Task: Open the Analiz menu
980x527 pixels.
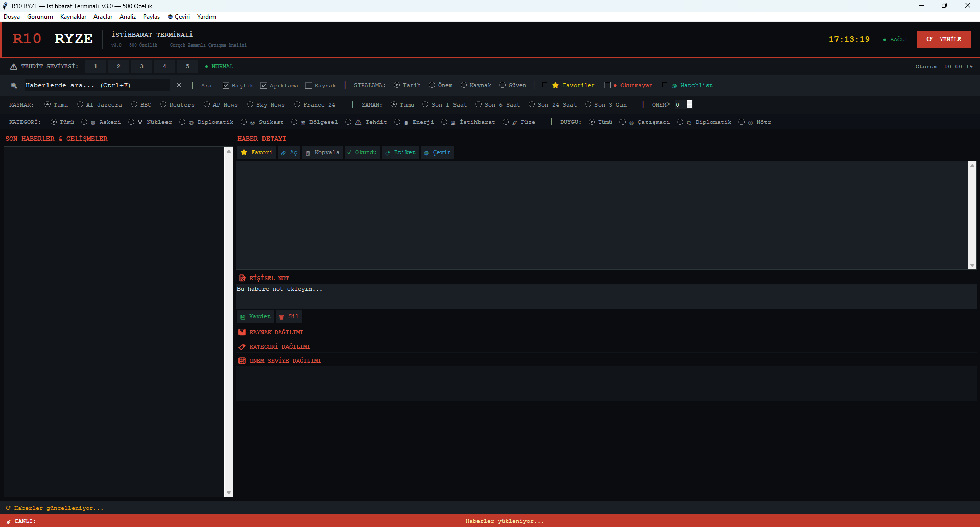Action: click(128, 17)
